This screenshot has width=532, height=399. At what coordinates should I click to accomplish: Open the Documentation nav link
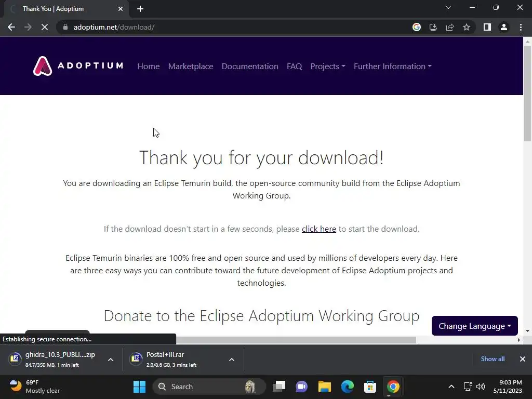250,66
